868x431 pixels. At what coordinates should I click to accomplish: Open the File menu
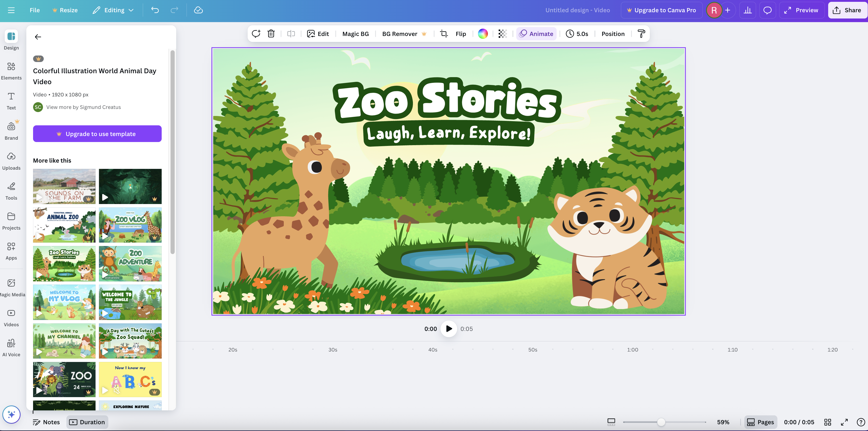point(34,10)
